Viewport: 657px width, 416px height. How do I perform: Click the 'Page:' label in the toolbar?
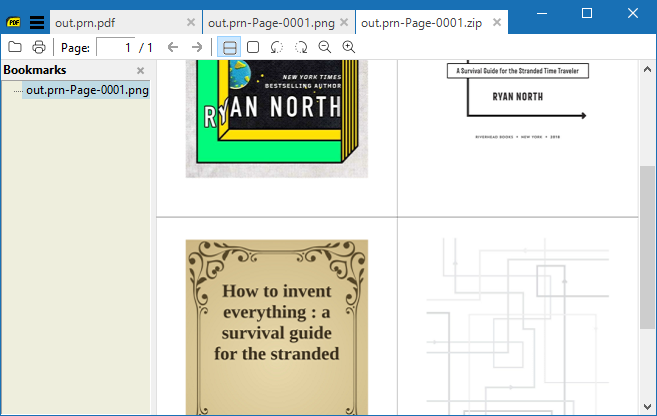point(75,48)
